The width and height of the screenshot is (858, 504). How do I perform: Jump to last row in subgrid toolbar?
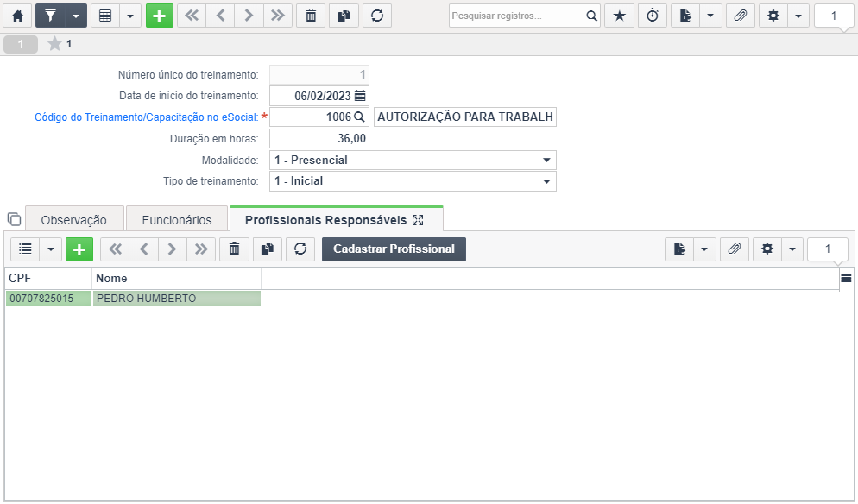click(201, 249)
